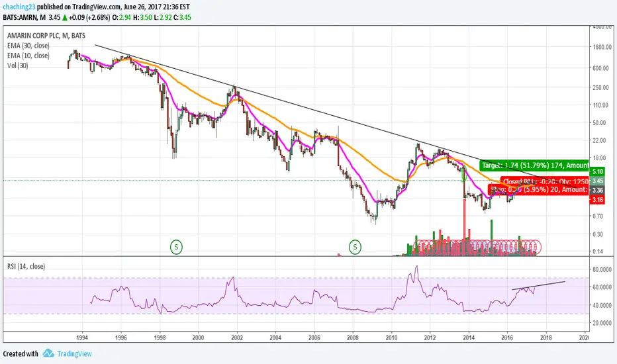Image resolution: width=617 pixels, height=364 pixels.
Task: Click the 1996 label on time axis
Action: tap(120, 338)
